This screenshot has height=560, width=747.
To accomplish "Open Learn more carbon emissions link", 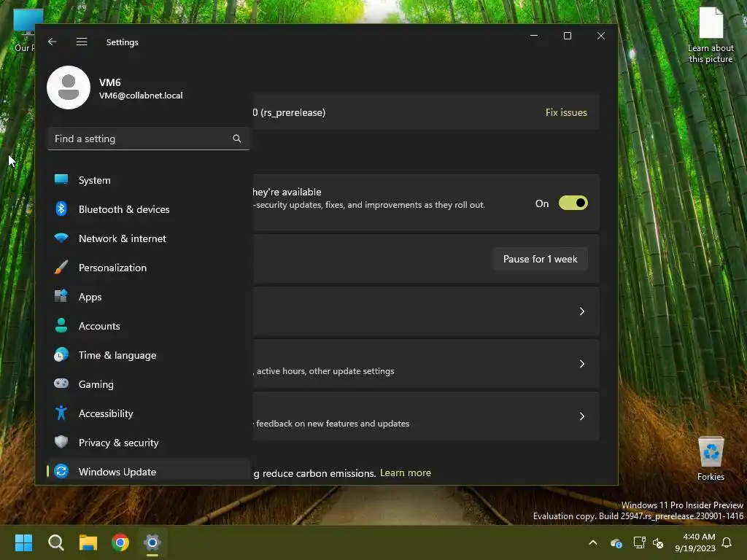I will pos(406,472).
